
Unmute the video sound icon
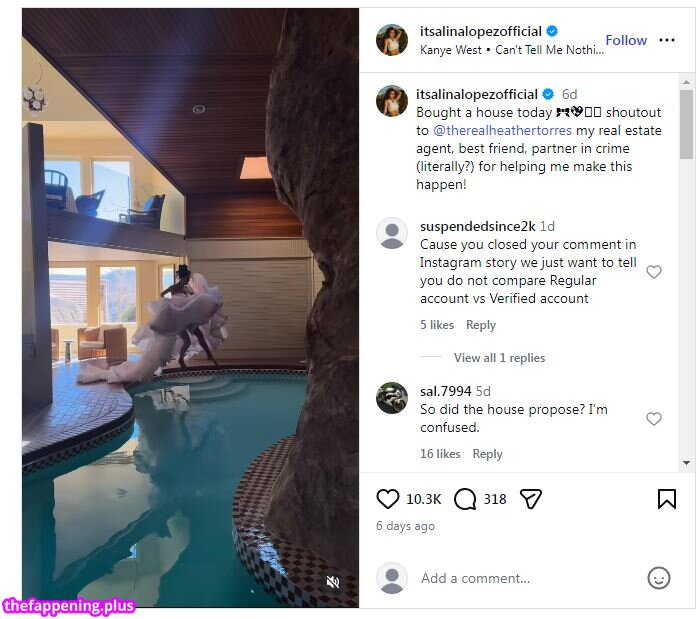click(x=333, y=582)
